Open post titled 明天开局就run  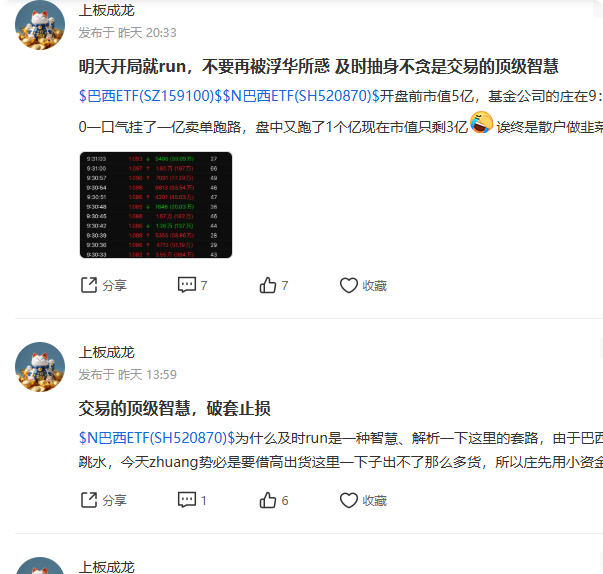tap(318, 67)
